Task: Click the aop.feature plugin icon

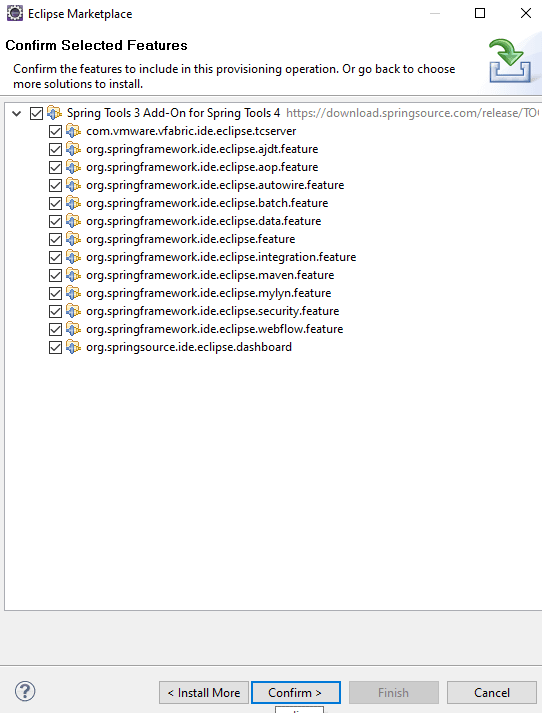Action: click(x=73, y=167)
